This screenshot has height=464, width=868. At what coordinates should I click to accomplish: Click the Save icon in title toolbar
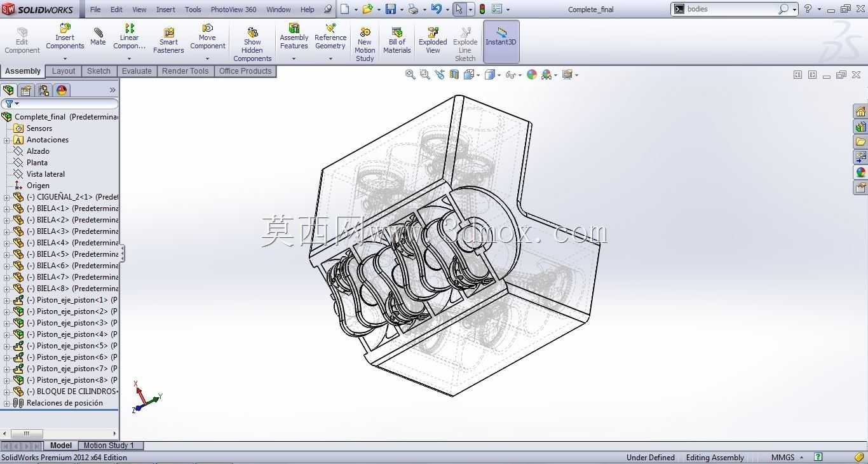click(391, 9)
